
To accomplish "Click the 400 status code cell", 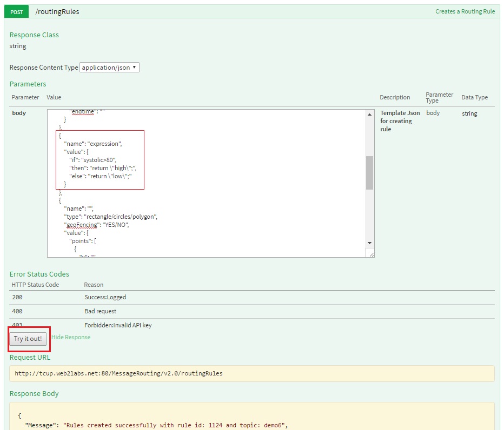I will point(17,311).
